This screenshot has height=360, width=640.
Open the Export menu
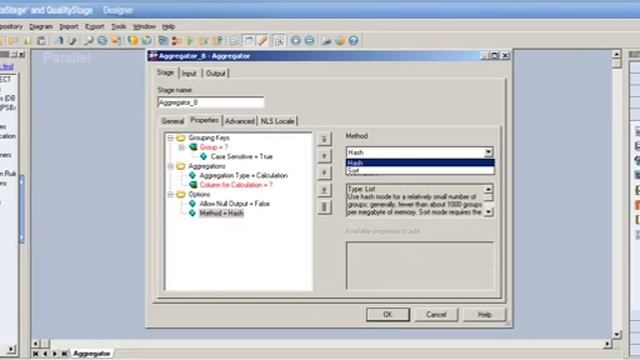pos(95,27)
